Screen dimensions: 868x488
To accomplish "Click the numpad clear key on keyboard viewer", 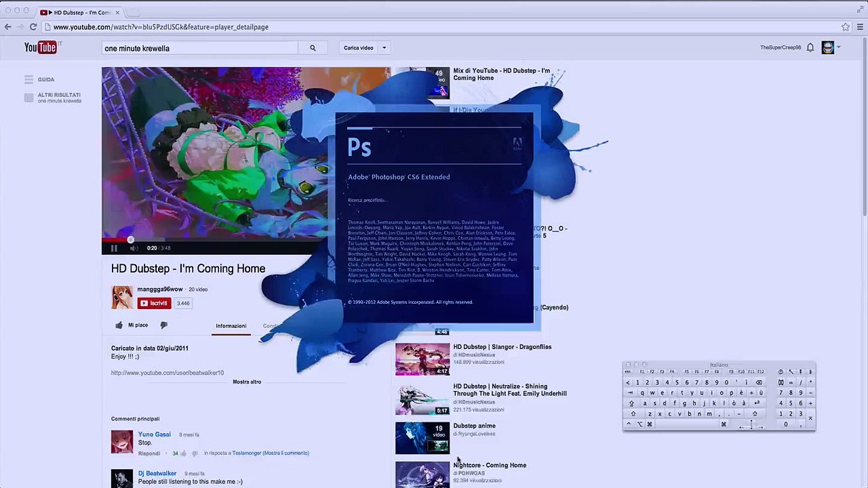I will point(781,382).
